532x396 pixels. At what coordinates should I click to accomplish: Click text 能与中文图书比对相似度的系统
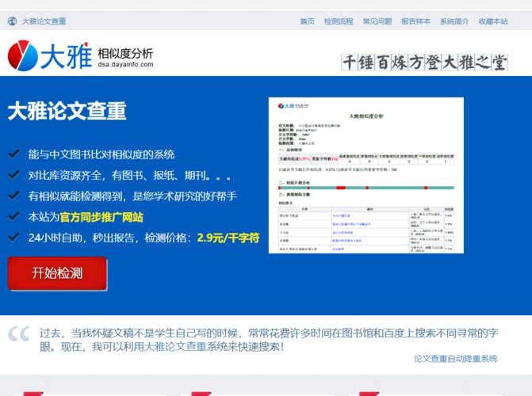coord(101,154)
